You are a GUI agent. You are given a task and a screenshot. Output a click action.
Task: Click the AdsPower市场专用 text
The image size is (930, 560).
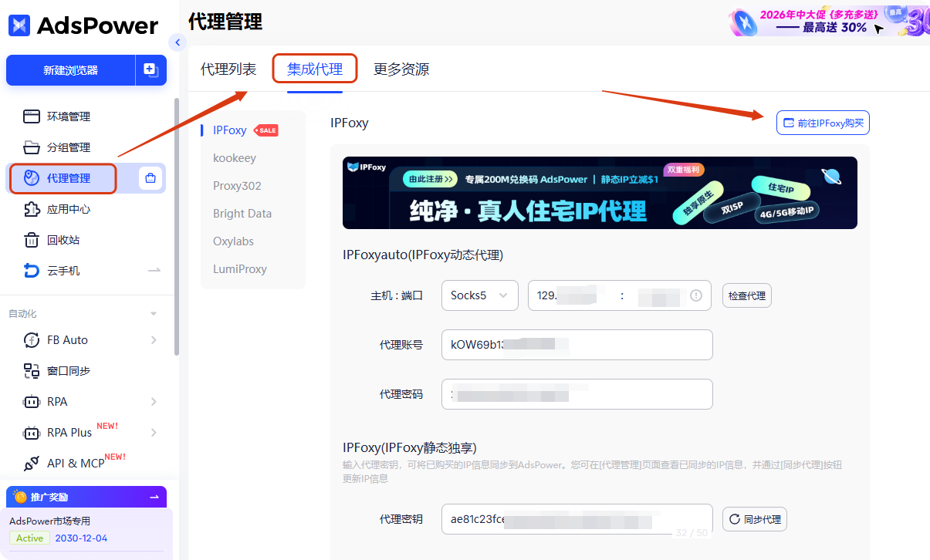coord(49,521)
